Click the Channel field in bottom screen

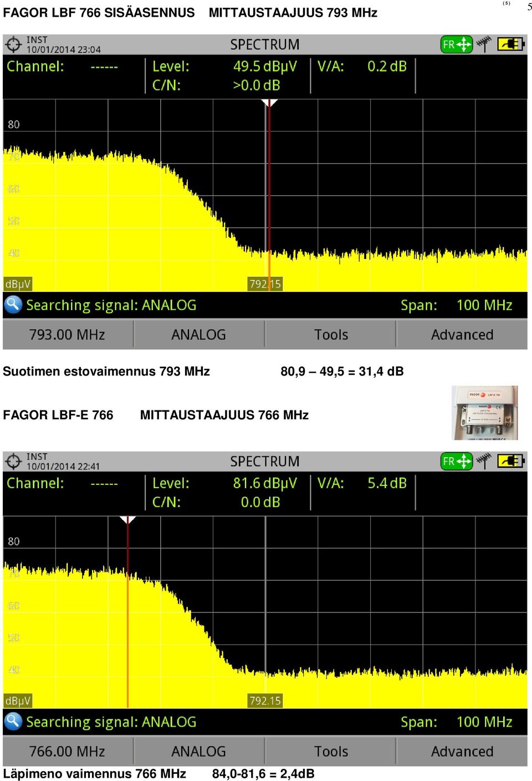point(63,484)
